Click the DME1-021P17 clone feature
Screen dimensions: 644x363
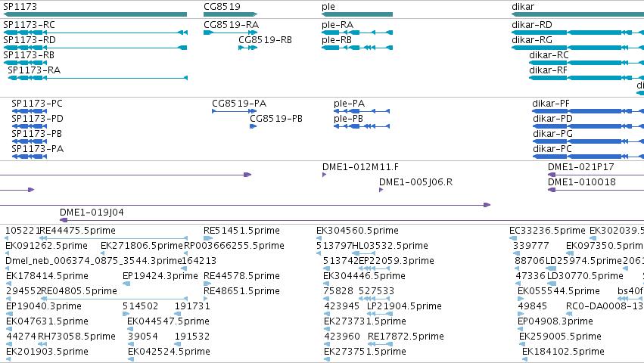(x=596, y=175)
